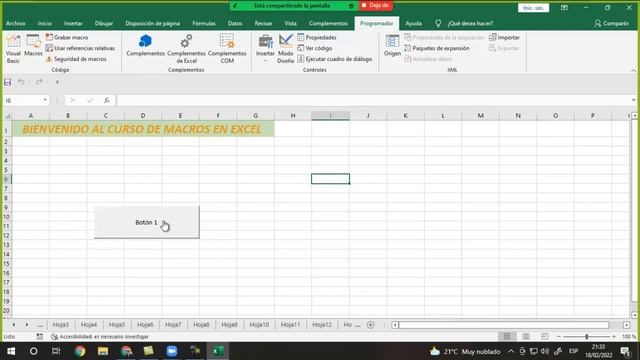Open the Dibujar tab
The image size is (640, 360).
pos(104,24)
